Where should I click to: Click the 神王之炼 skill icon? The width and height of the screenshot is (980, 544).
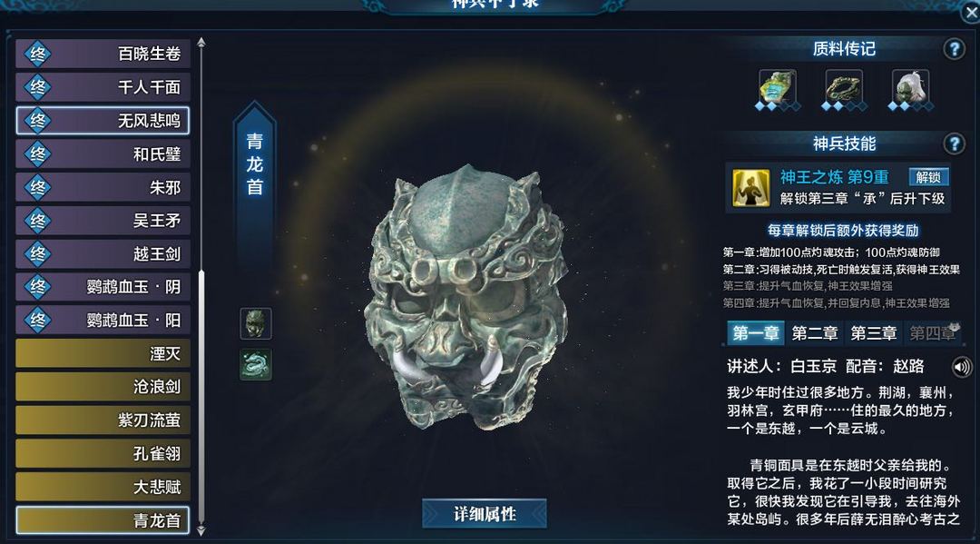pyautogui.click(x=750, y=188)
